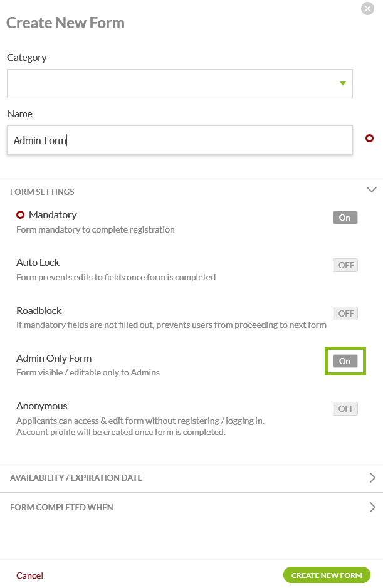Screen dimensions: 383x588
Task: Click the red circle icon next to Mandatory
Action: click(21, 214)
